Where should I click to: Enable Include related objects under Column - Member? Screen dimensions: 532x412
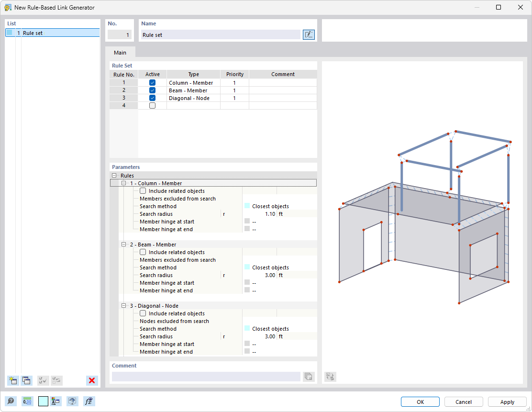143,191
